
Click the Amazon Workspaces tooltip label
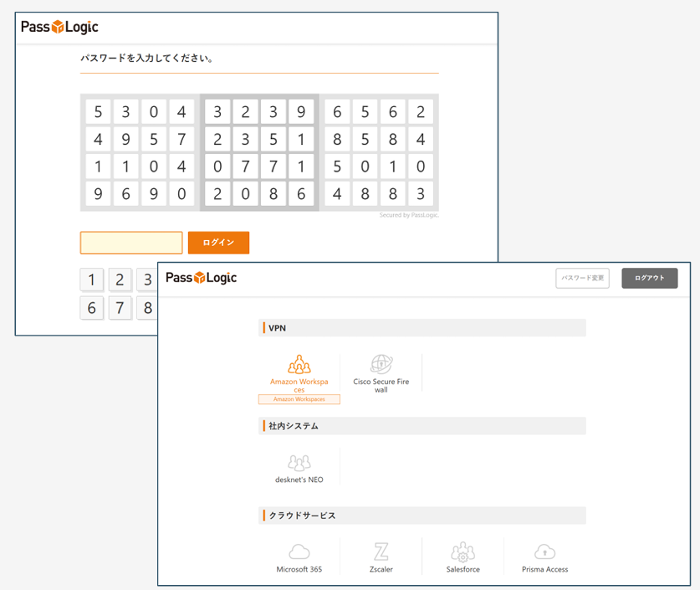[x=299, y=399]
